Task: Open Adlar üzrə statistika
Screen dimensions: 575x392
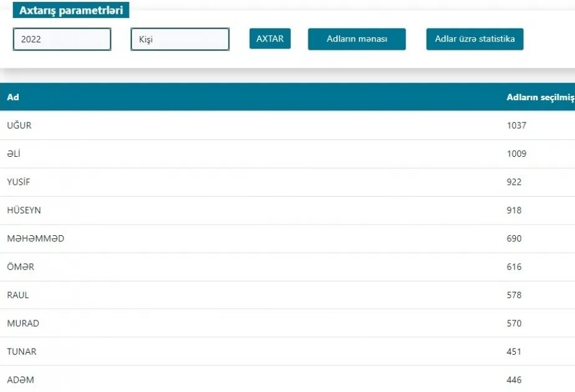Action: point(475,39)
